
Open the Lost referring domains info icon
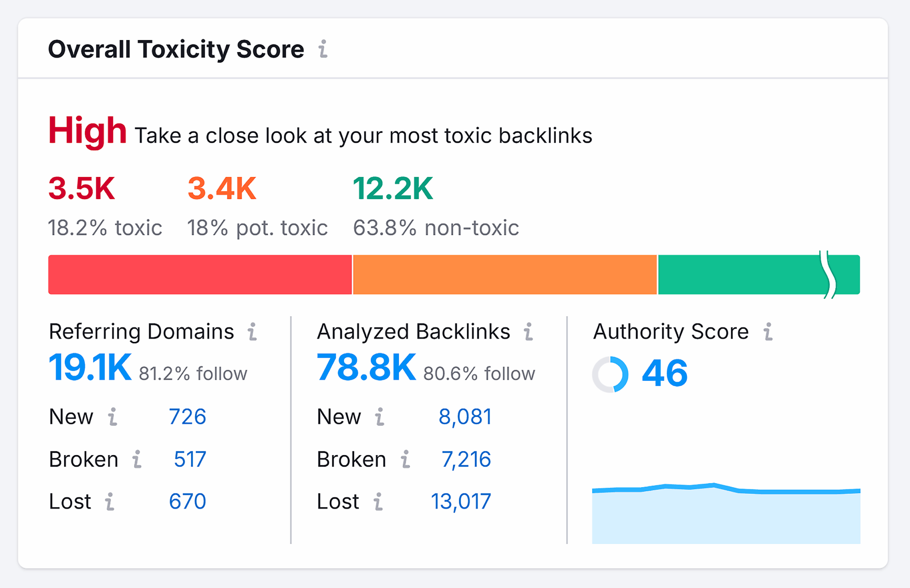tap(110, 501)
